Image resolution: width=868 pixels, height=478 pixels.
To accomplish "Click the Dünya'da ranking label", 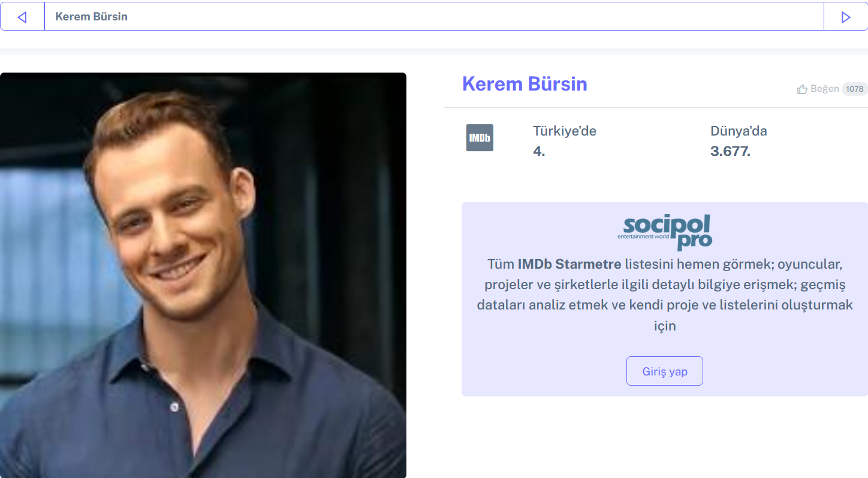I will point(739,131).
